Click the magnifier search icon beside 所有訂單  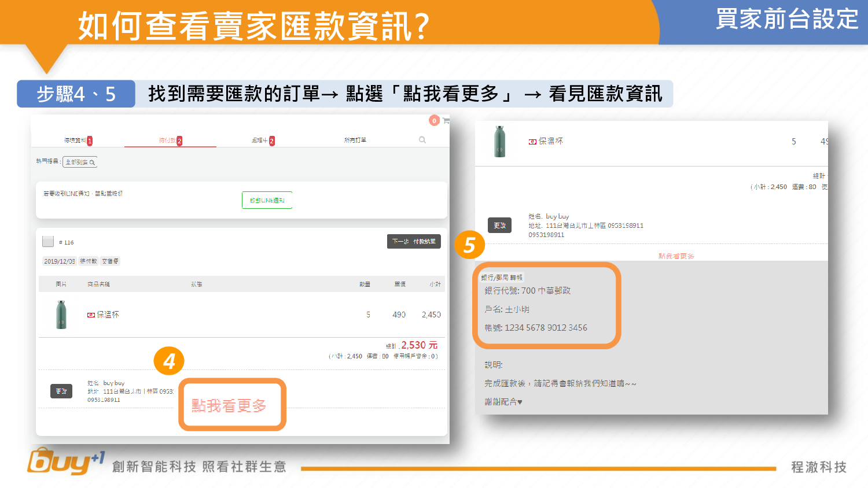pyautogui.click(x=422, y=140)
